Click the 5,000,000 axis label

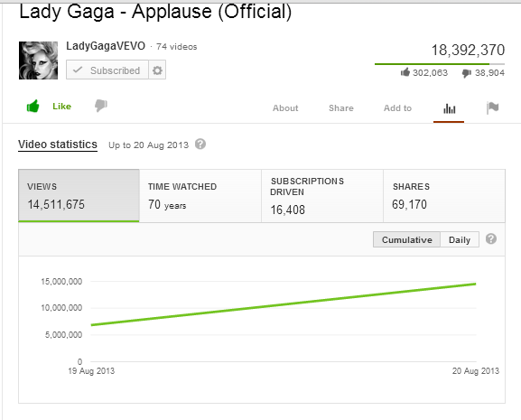coord(63,334)
